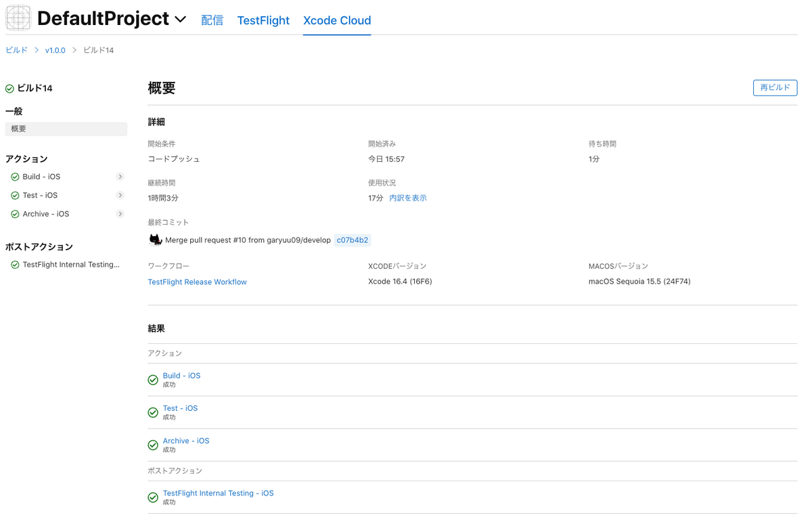Open TestFlight Internal Testing post-action in sidebar

point(71,265)
